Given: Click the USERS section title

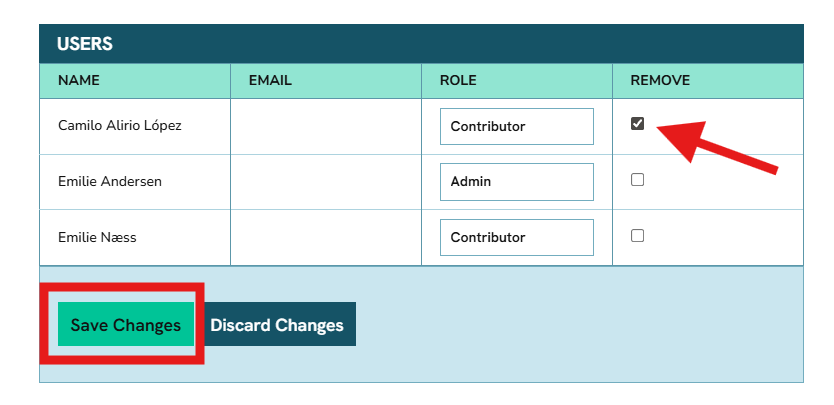Looking at the screenshot, I should tap(85, 44).
